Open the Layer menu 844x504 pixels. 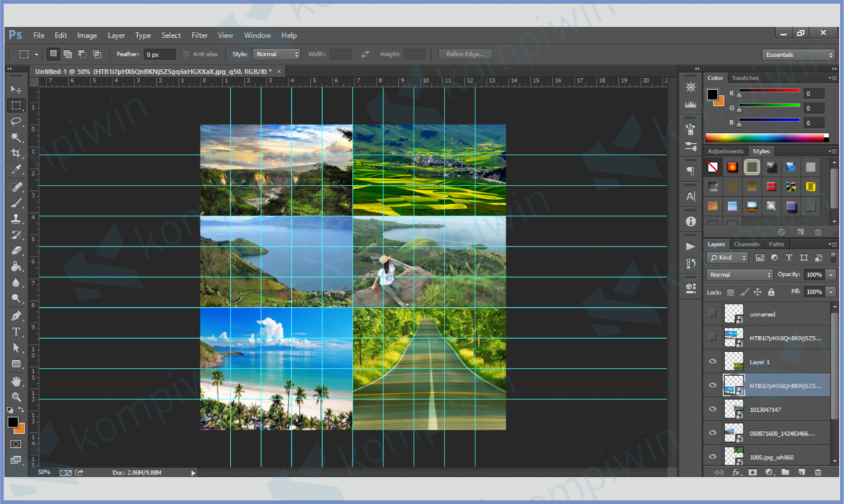pos(116,35)
